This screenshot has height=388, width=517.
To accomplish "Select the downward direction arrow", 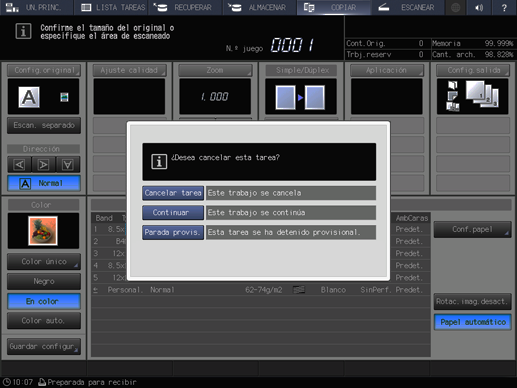I will 68,165.
